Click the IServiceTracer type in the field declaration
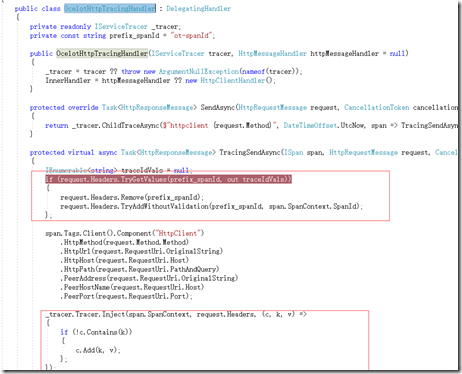 tap(121, 26)
